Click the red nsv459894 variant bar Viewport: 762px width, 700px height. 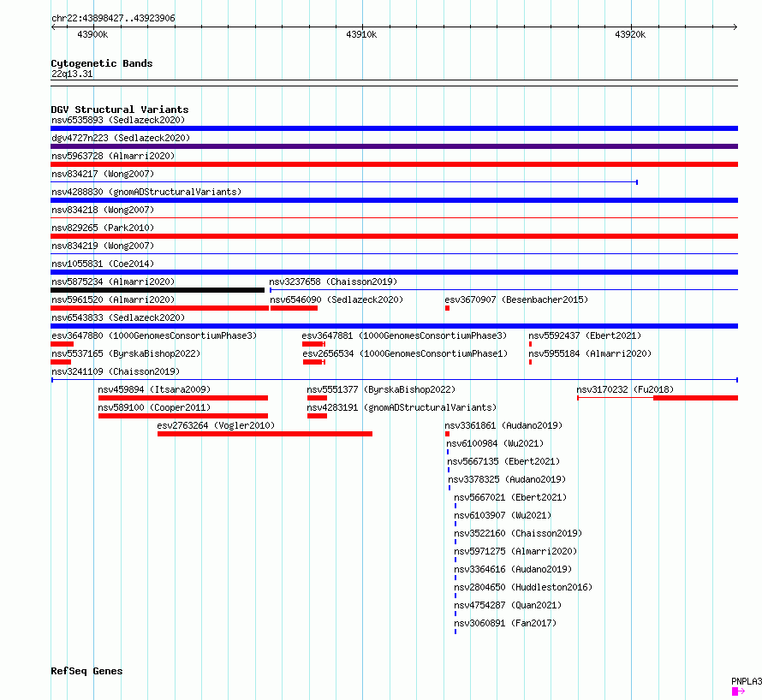[x=183, y=398]
